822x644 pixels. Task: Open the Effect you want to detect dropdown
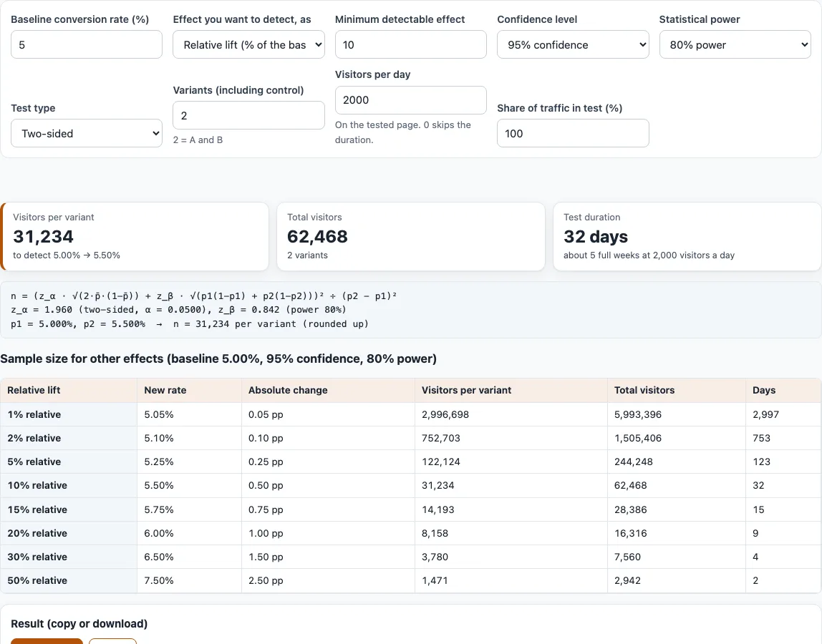click(x=248, y=44)
